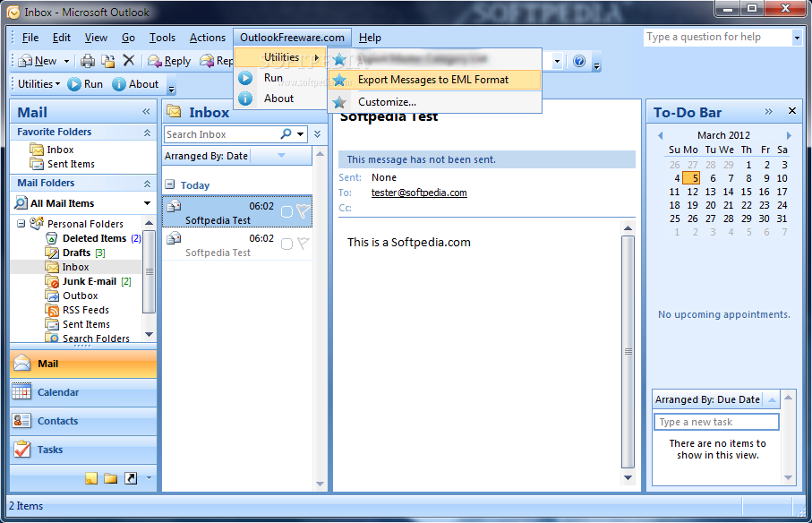812x523 pixels.
Task: Click the Notes icon in navigation pane
Action: pos(91,478)
